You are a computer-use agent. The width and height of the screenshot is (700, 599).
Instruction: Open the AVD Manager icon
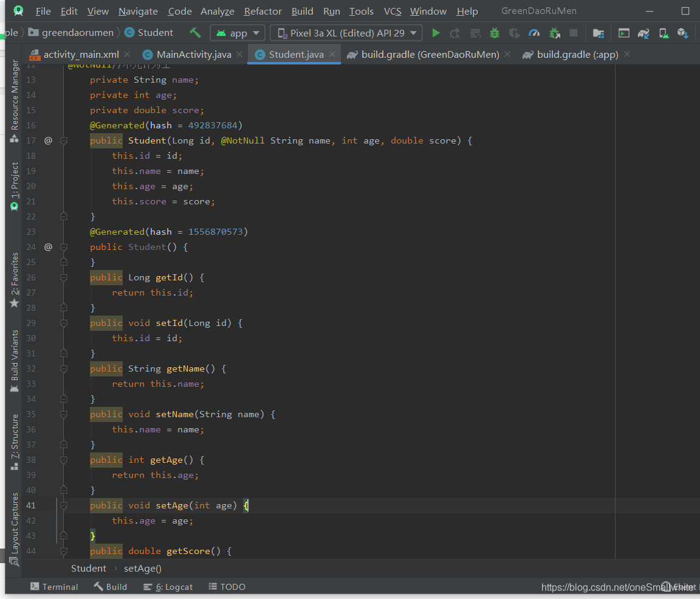tap(664, 33)
